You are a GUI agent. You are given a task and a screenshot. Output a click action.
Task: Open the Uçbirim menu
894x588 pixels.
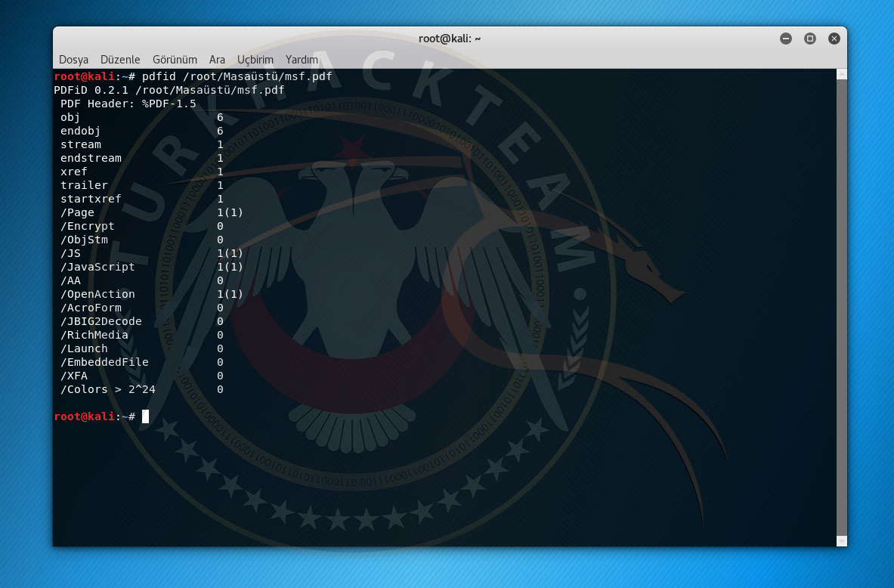click(255, 59)
